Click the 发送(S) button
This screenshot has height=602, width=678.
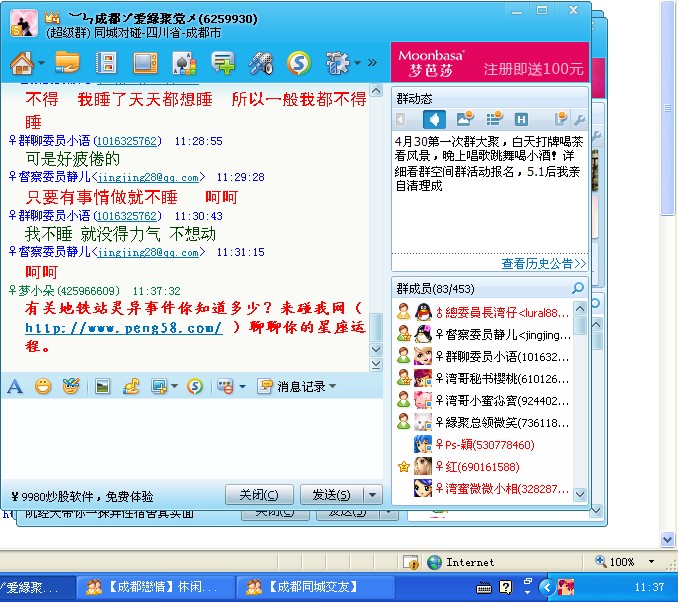(332, 495)
